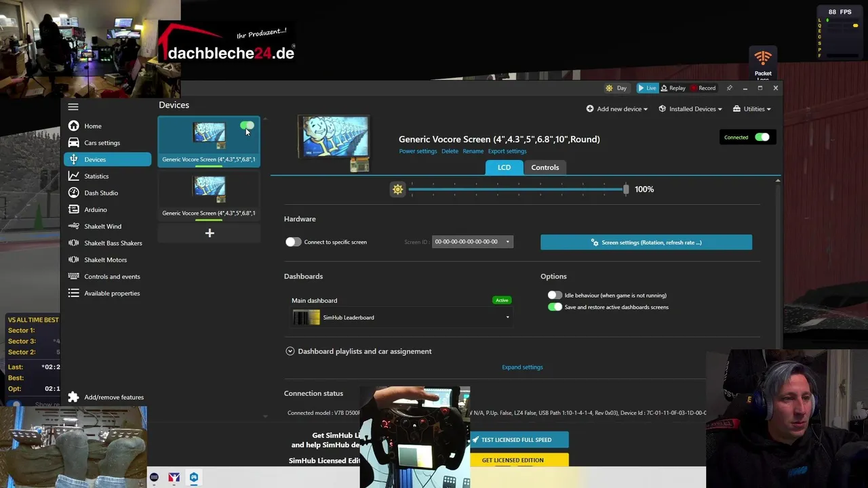The image size is (868, 488).
Task: Open Statistics section
Action: pyautogui.click(x=96, y=176)
